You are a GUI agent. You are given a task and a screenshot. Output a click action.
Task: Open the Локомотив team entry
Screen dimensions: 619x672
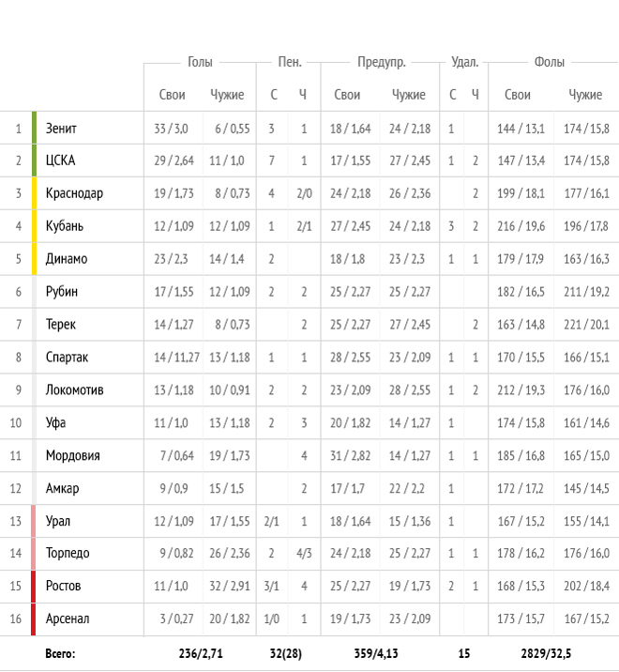coord(74,390)
